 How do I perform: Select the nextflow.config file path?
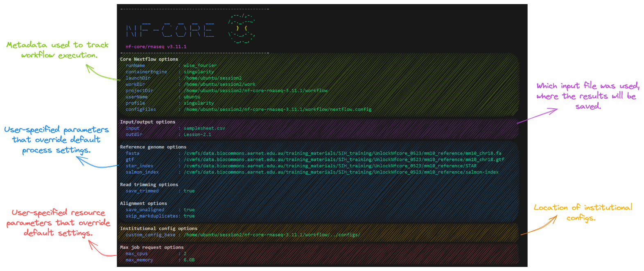coord(278,110)
